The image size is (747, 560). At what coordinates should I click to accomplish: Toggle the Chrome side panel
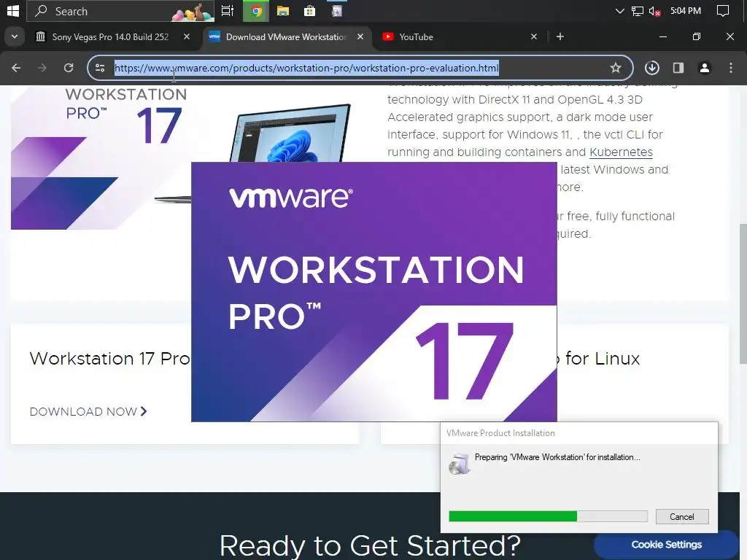pyautogui.click(x=678, y=68)
